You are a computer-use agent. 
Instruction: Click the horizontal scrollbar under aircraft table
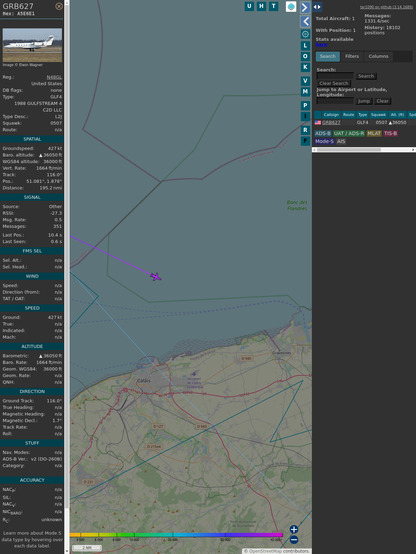(364, 150)
